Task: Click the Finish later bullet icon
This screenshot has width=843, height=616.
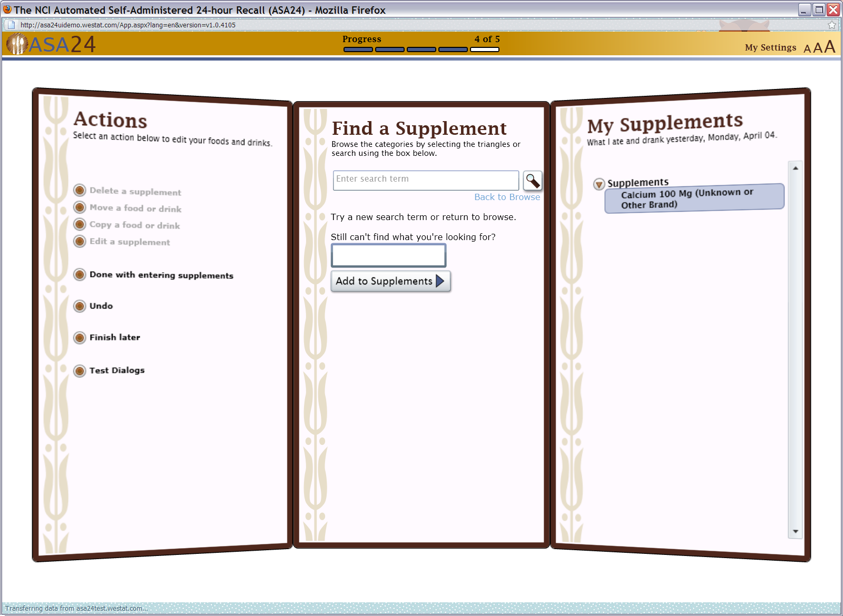Action: pyautogui.click(x=80, y=337)
